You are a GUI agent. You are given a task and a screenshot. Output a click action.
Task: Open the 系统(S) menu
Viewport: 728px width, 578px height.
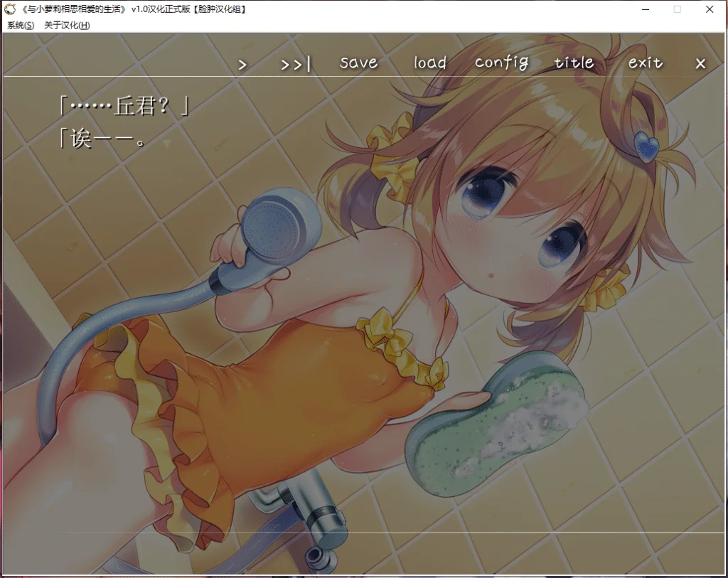coord(21,25)
